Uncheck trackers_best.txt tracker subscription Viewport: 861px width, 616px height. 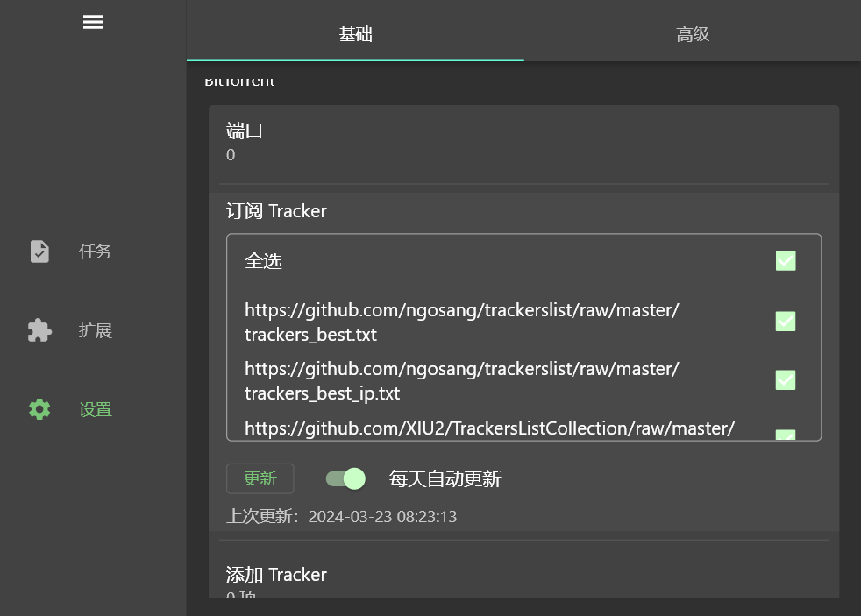pyautogui.click(x=785, y=321)
